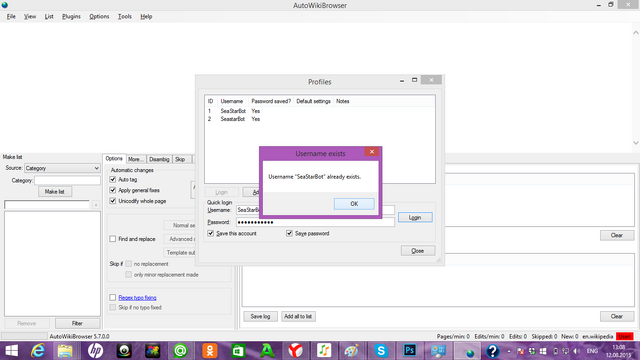The width and height of the screenshot is (640, 360).
Task: Enable Regex typo fixing checkbox
Action: click(113, 298)
